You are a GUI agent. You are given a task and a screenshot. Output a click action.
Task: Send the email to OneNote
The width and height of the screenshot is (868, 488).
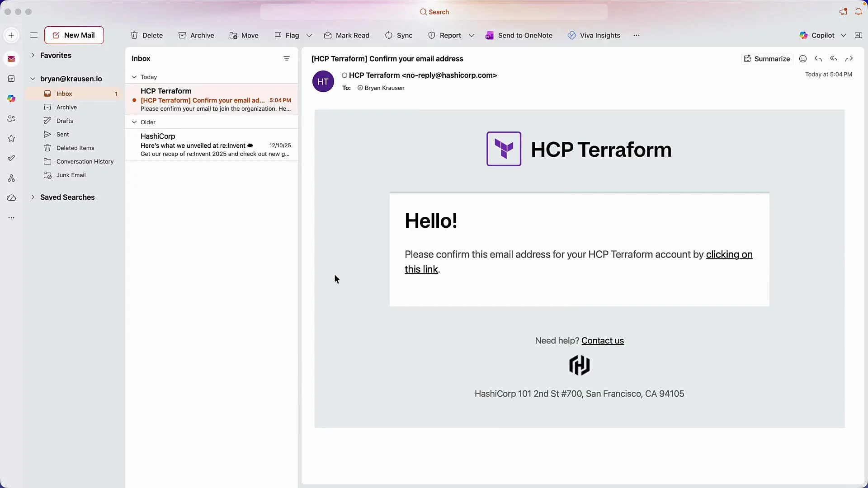(519, 35)
